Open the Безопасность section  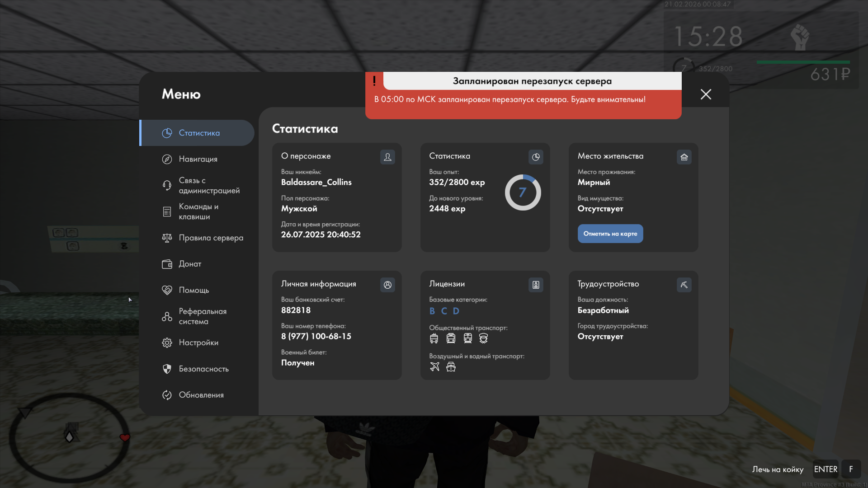(x=203, y=369)
